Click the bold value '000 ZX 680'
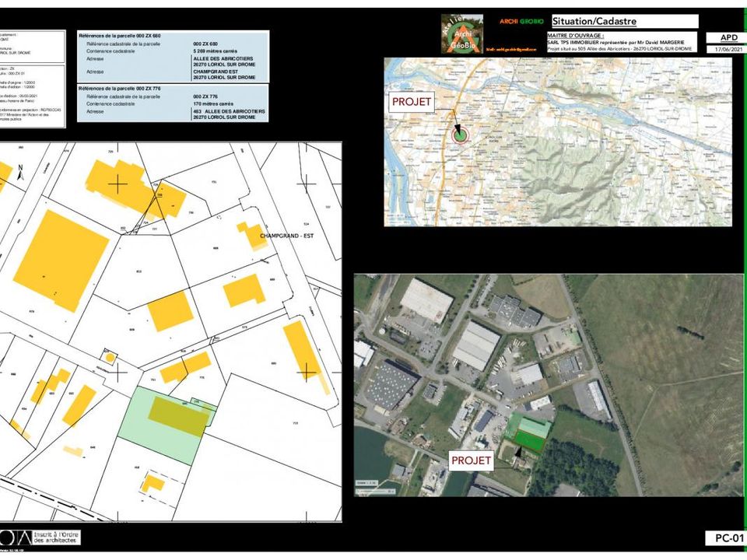 (x=205, y=44)
